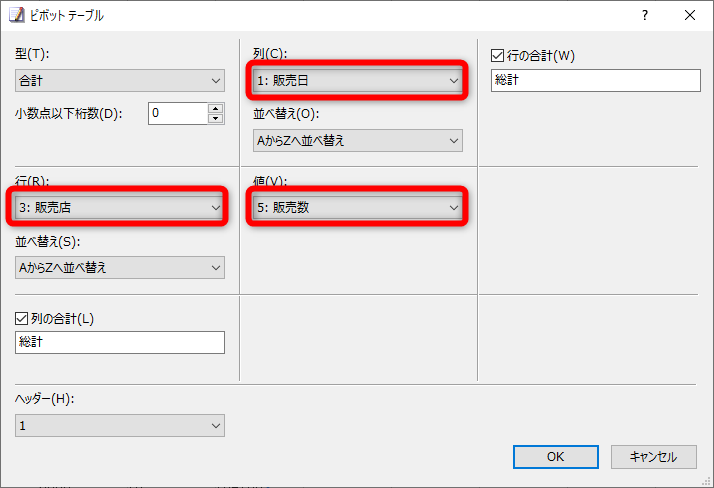Open the ヘッダー dropdown
This screenshot has height=488, width=714.
(x=120, y=426)
